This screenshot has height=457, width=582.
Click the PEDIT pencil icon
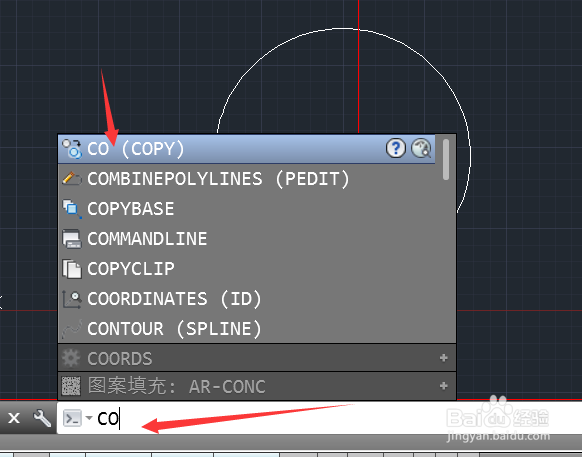[x=72, y=179]
